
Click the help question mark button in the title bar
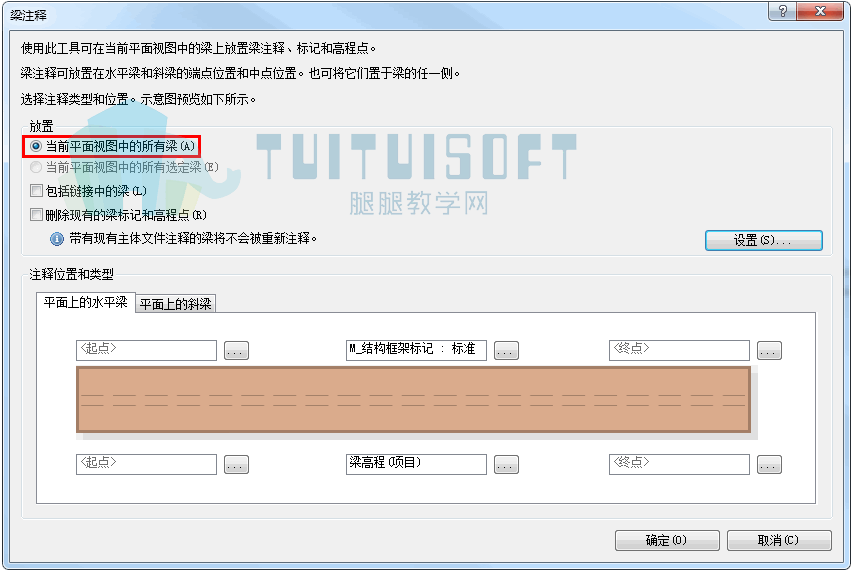[782, 11]
